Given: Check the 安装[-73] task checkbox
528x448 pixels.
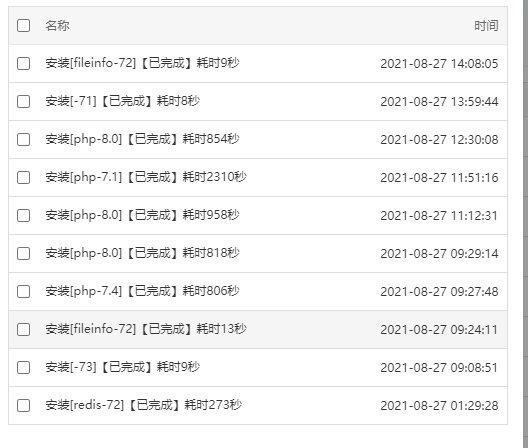Looking at the screenshot, I should click(x=23, y=368).
